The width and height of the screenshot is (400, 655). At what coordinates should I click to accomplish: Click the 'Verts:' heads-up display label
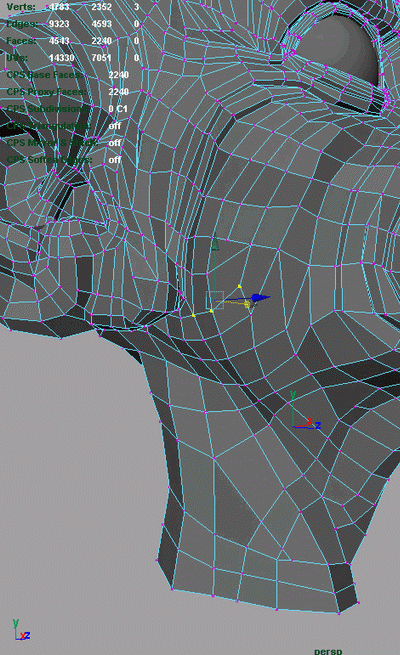coord(21,7)
